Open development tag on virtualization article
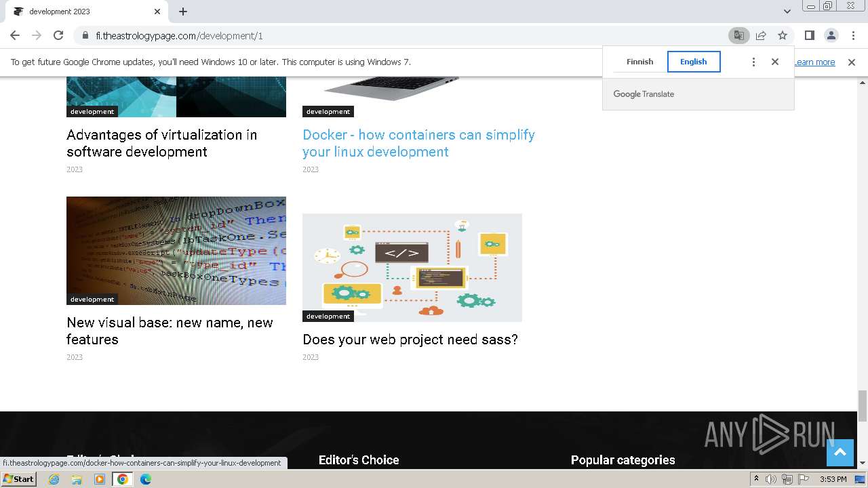Screen dimensions: 868x488 [92, 112]
